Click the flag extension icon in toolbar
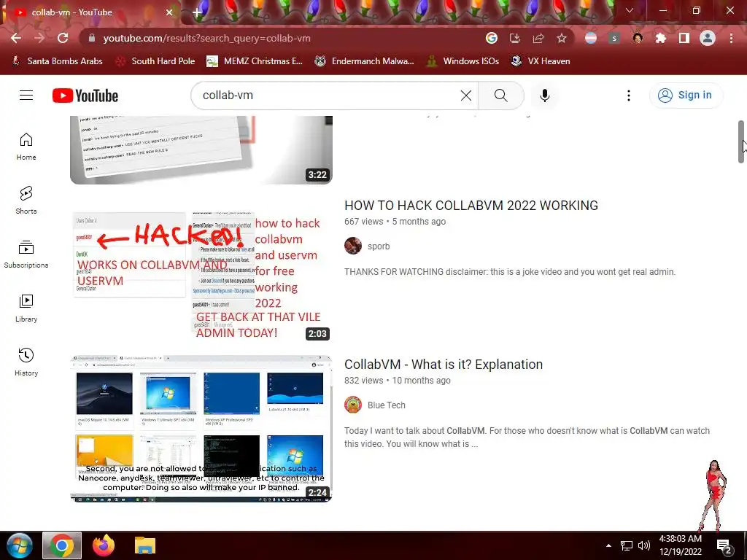Screen dimensions: 747x560 point(591,38)
